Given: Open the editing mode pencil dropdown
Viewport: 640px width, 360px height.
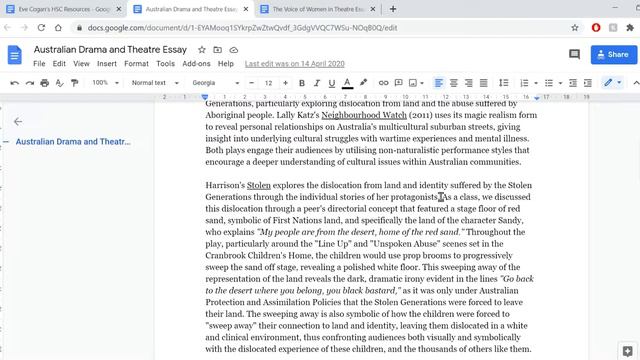Looking at the screenshot, I should tap(613, 83).
